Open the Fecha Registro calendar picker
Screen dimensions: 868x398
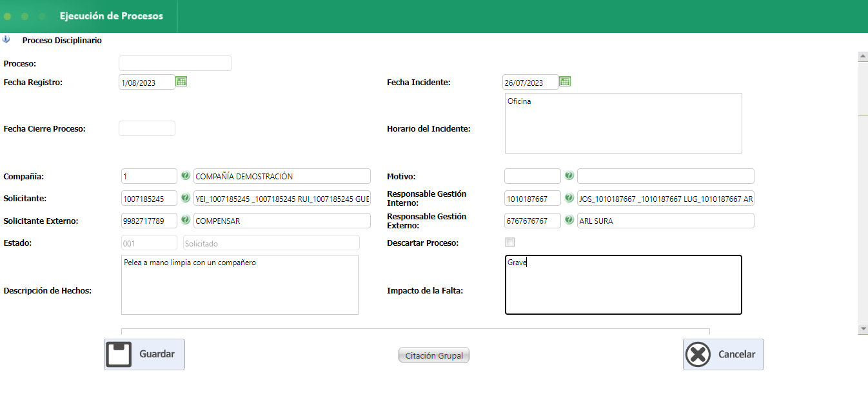[x=181, y=81]
